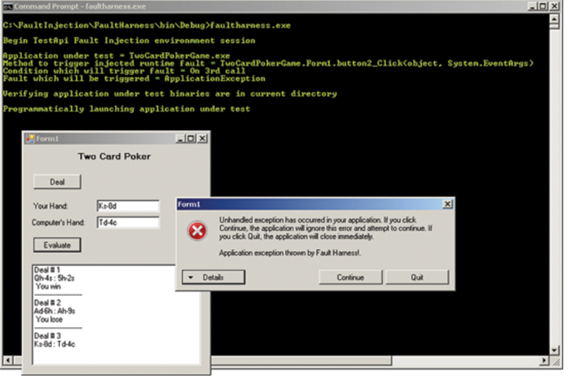Click the faultharness.exe command line in console

pos(147,25)
